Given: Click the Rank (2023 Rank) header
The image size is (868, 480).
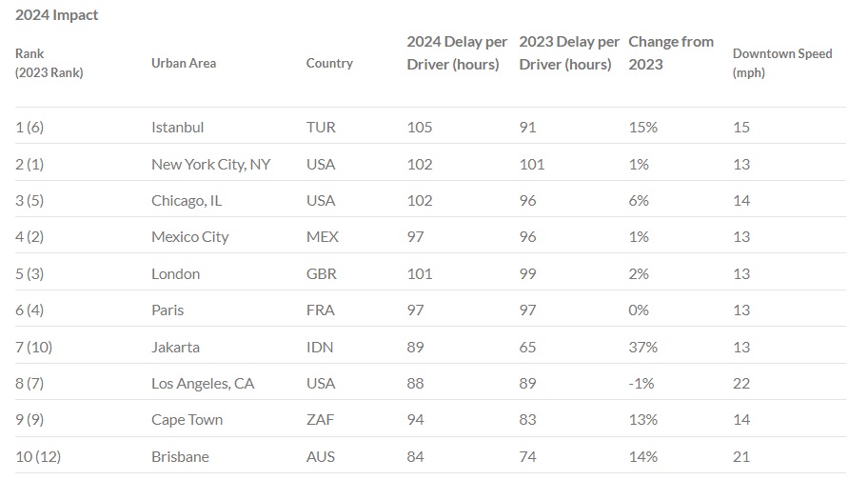Looking at the screenshot, I should click(x=49, y=63).
